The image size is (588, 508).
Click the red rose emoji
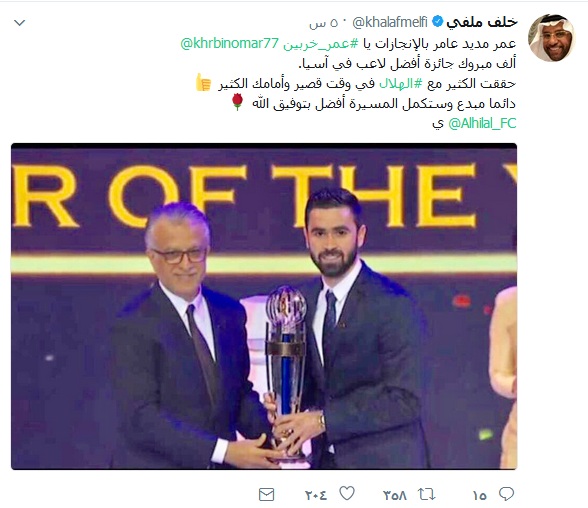(237, 102)
